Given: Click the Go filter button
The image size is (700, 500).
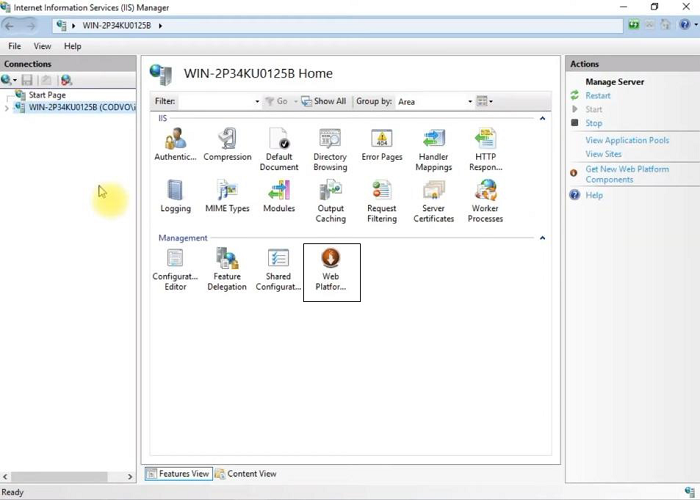Looking at the screenshot, I should tap(276, 101).
